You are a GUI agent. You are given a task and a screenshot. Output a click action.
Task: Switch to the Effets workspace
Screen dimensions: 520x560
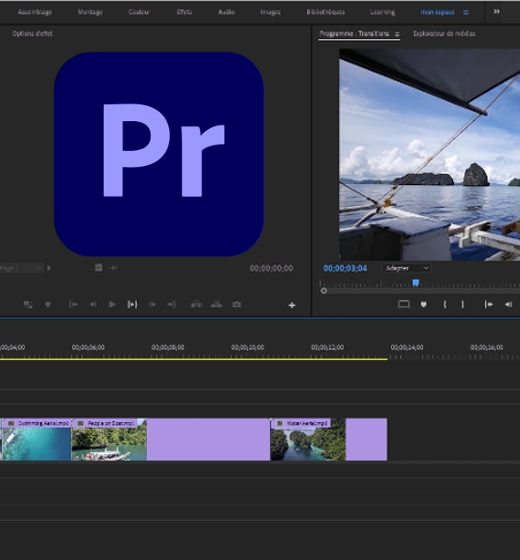(x=184, y=12)
